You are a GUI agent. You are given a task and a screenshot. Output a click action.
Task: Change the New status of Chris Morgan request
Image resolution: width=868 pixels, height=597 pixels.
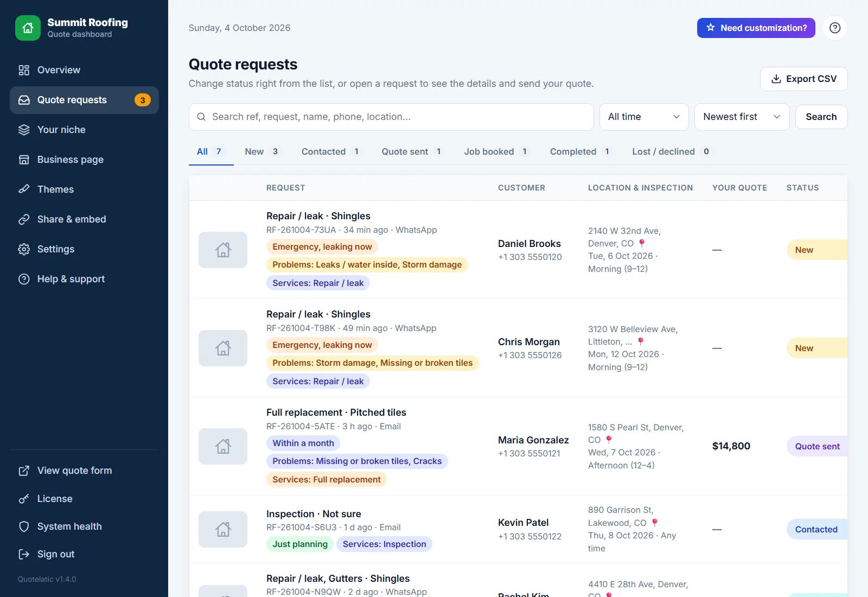point(817,348)
